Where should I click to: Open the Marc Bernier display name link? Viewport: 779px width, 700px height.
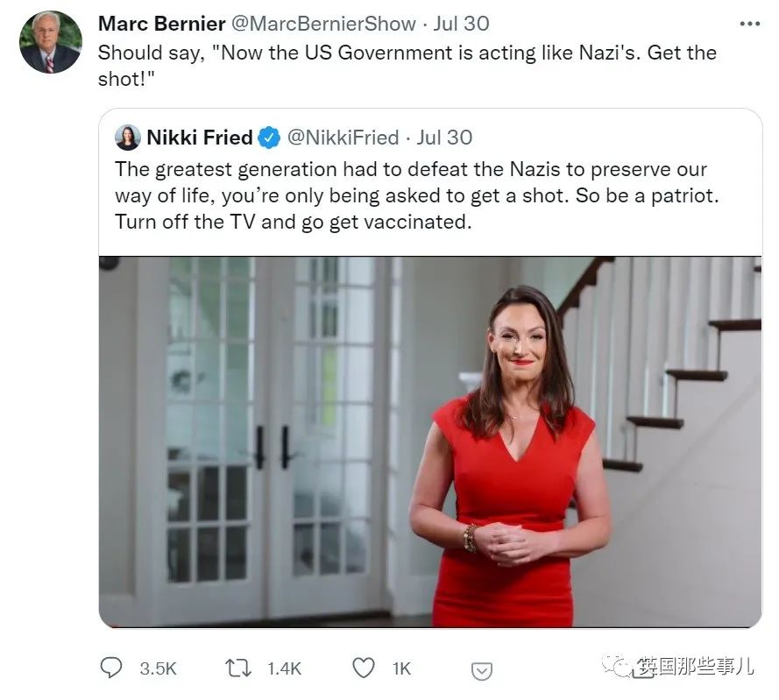tap(159, 23)
